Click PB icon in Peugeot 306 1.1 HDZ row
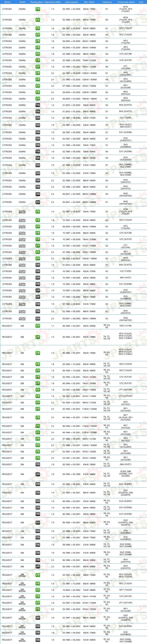 point(38,326)
